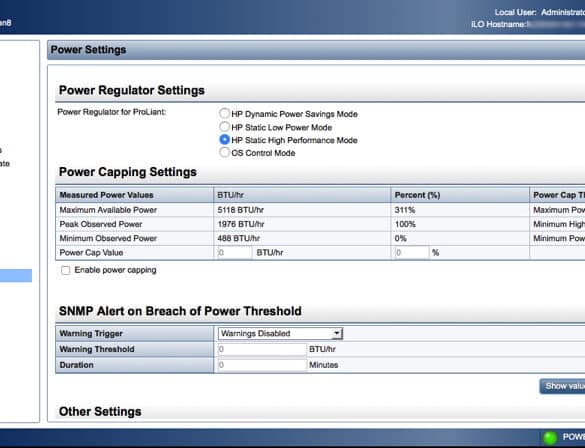Click the green power status indicator
Screen dimensions: 585x448
(x=550, y=437)
